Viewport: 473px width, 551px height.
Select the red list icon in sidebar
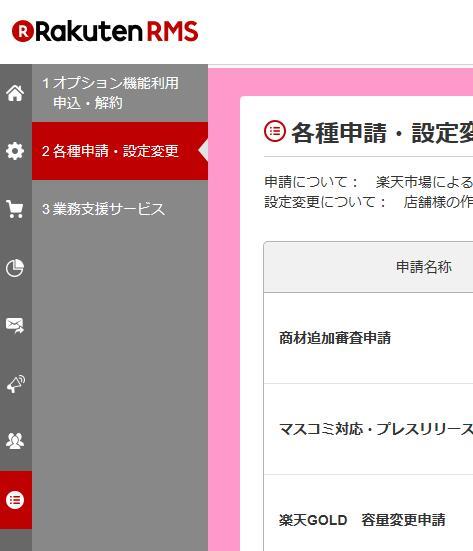pyautogui.click(x=16, y=500)
